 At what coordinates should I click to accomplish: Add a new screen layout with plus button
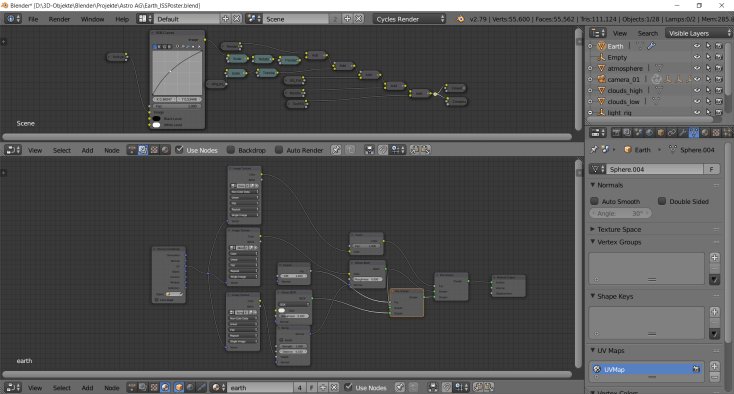point(225,19)
